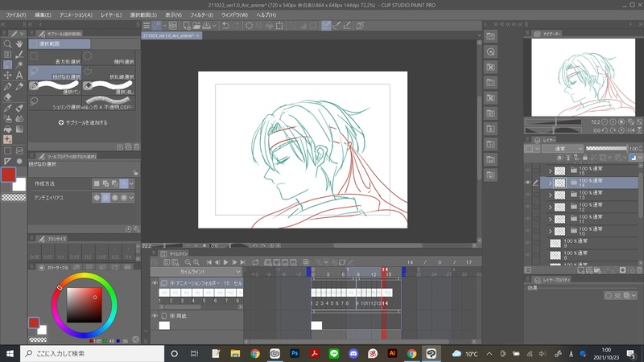644x362 pixels.
Task: Toggle the eye for layer folder 14
Action: pyautogui.click(x=528, y=183)
